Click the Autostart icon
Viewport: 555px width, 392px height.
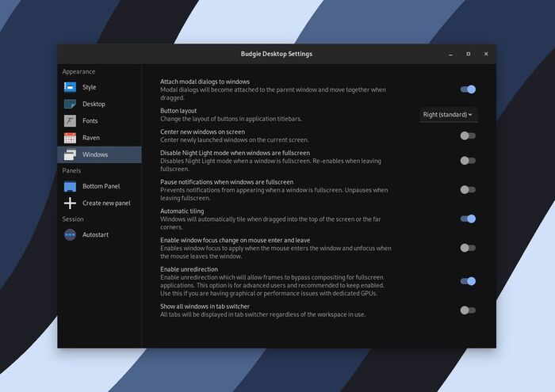70,234
